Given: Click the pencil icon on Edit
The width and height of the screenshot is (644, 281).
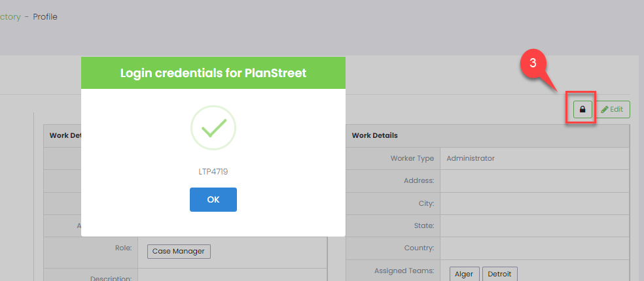Looking at the screenshot, I should click(605, 110).
